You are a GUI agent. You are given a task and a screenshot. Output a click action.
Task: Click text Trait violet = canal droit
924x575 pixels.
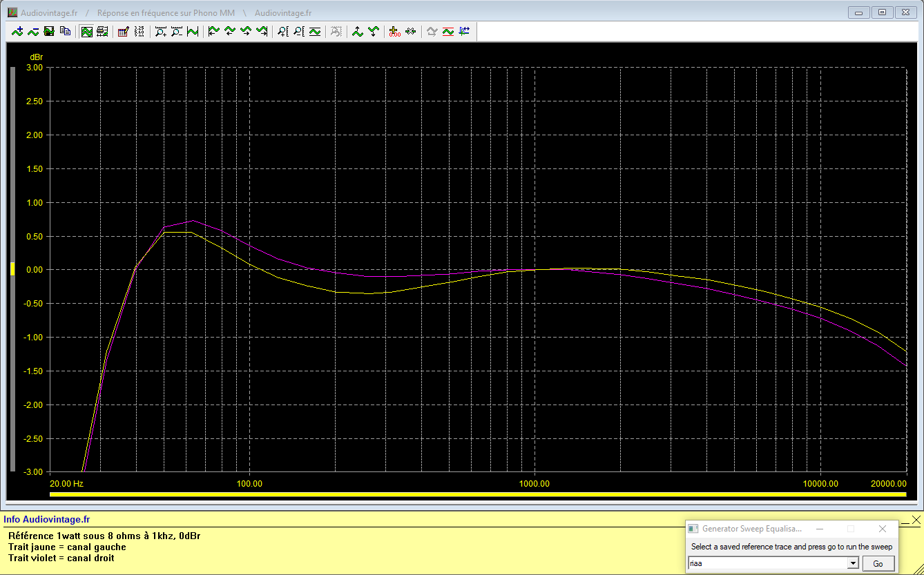pos(61,558)
